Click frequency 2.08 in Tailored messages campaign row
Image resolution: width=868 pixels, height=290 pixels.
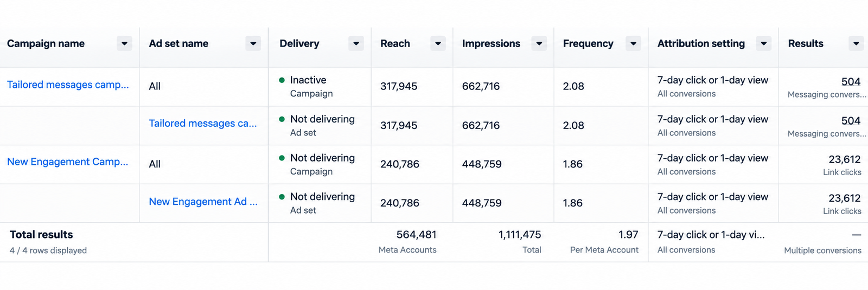pyautogui.click(x=573, y=86)
